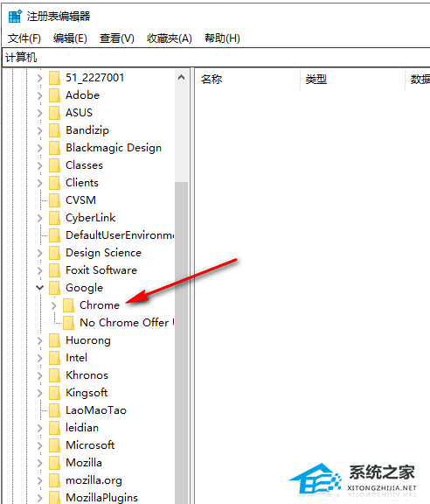
Task: Expand the Foxit Software key
Action: (x=40, y=270)
